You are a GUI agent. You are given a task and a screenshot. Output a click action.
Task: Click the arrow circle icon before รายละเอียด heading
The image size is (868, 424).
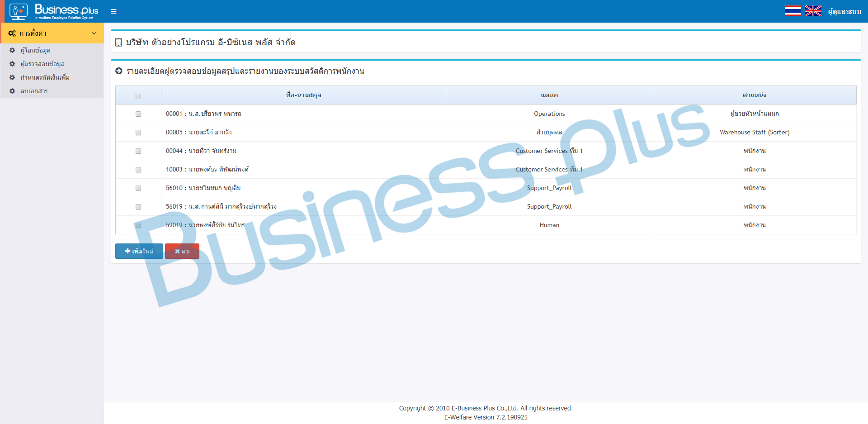(119, 71)
